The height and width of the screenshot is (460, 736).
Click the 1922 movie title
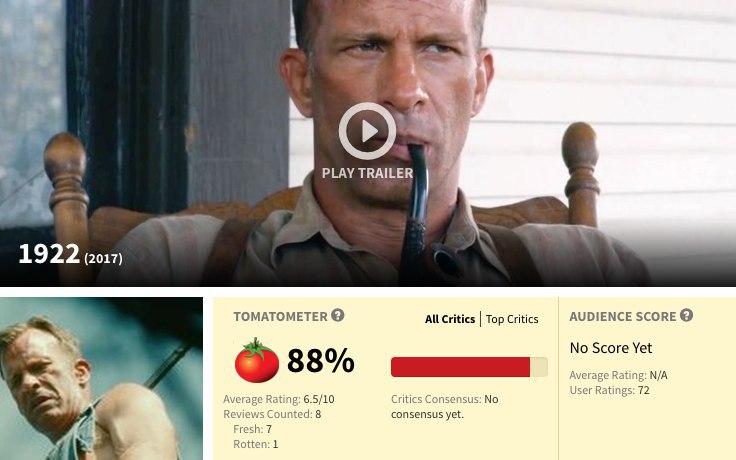pos(49,254)
